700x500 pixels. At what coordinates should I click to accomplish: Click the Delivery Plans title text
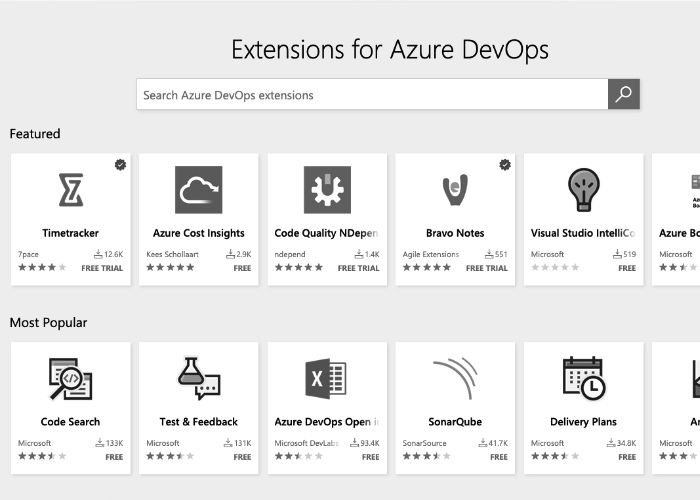[x=583, y=422]
